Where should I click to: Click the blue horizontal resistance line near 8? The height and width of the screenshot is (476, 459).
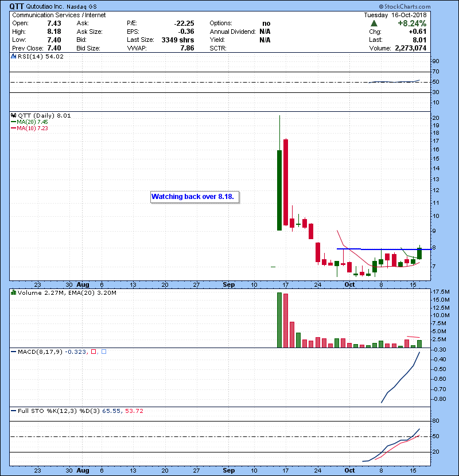coord(384,249)
